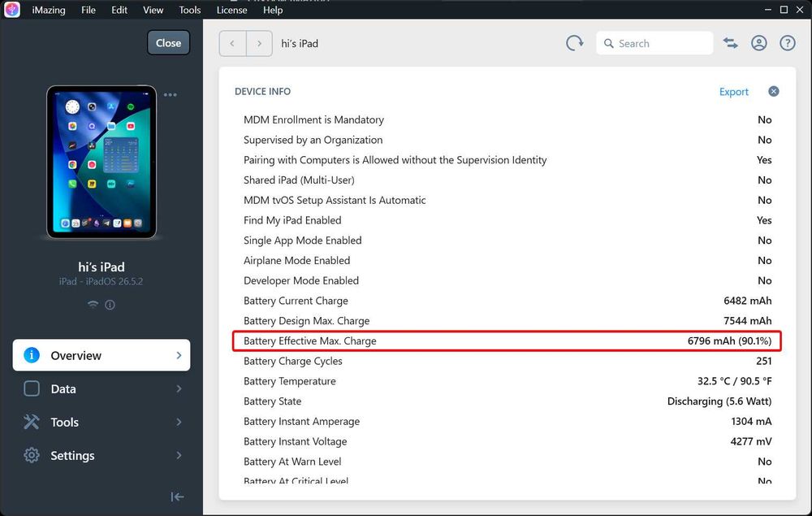Go back with the left arrow button
This screenshot has height=516, width=812.
232,44
